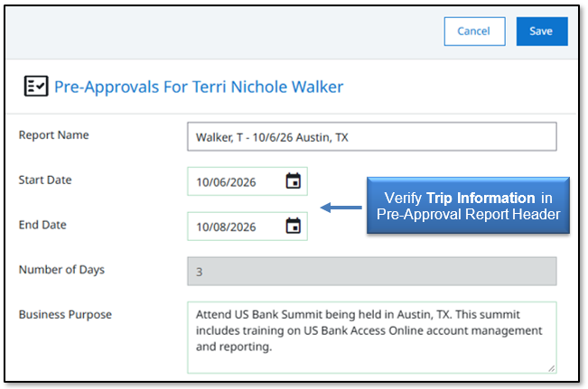Click into the Business Purpose text area
The width and height of the screenshot is (588, 389).
(x=371, y=338)
